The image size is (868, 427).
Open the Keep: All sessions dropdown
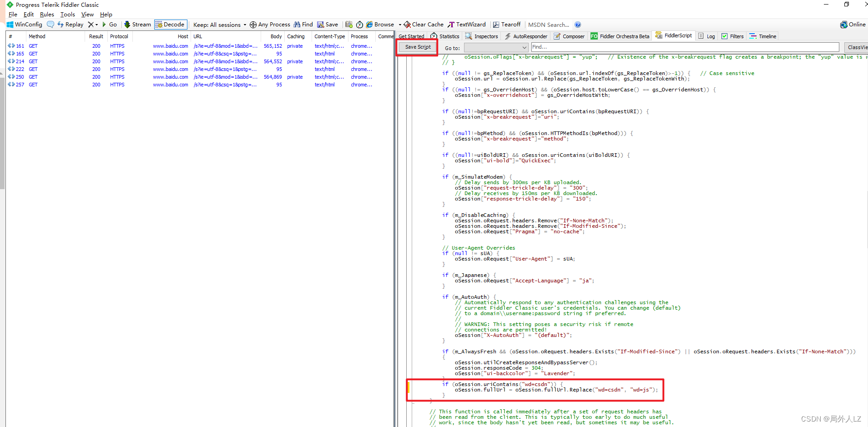(x=220, y=25)
